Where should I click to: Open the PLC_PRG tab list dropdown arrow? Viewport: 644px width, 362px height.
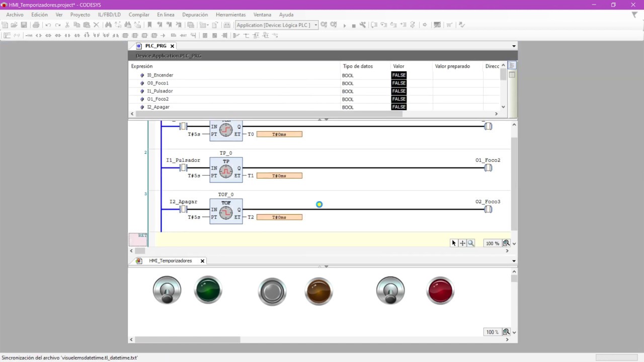pos(514,46)
